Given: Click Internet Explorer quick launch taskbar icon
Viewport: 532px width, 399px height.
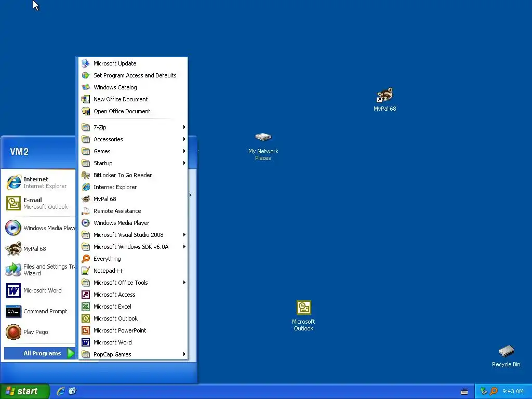Looking at the screenshot, I should (61, 391).
